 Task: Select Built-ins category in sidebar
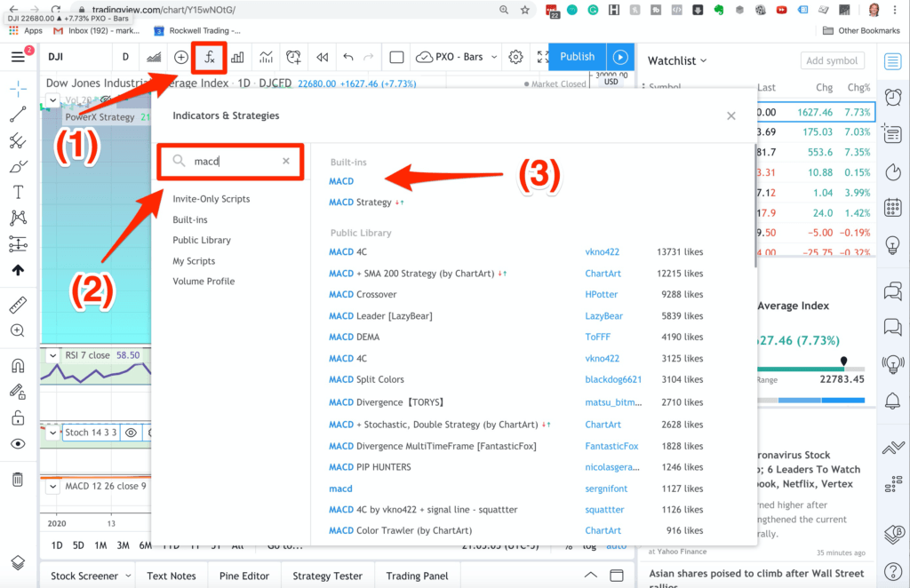(190, 219)
